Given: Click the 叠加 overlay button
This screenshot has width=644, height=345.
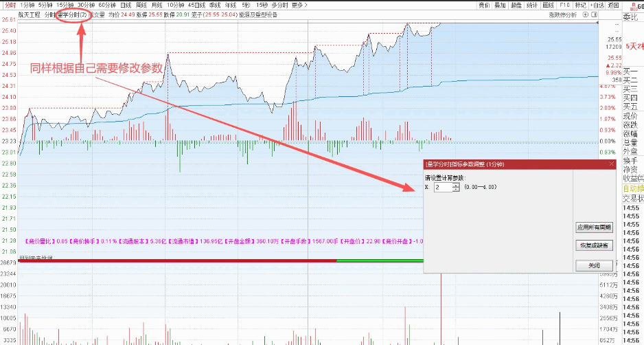Looking at the screenshot, I should [x=500, y=5].
